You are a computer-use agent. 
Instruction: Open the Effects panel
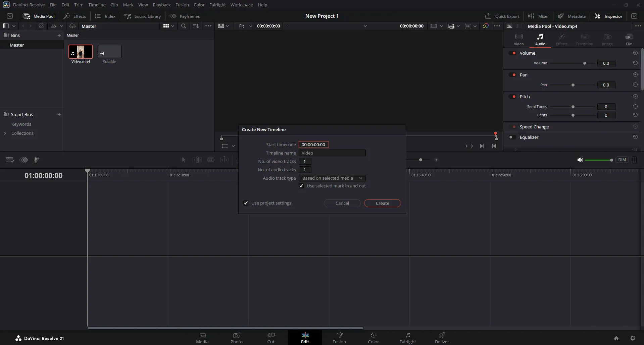click(x=75, y=16)
